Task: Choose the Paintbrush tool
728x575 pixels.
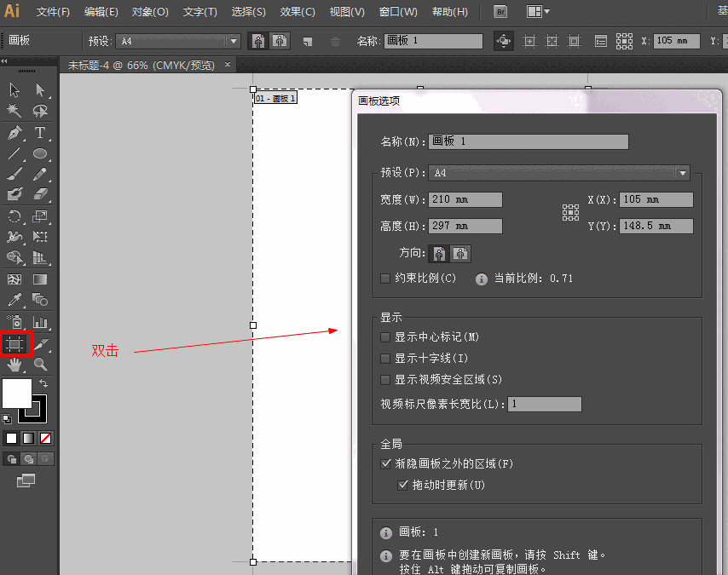Action: pos(15,174)
